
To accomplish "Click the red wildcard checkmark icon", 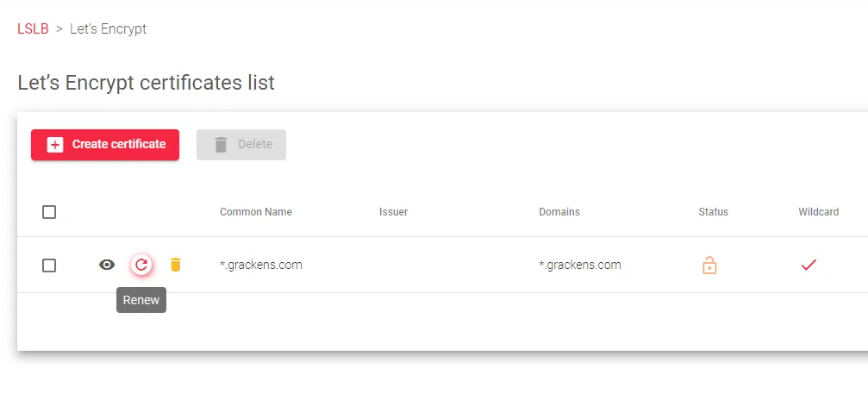I will coord(809,265).
